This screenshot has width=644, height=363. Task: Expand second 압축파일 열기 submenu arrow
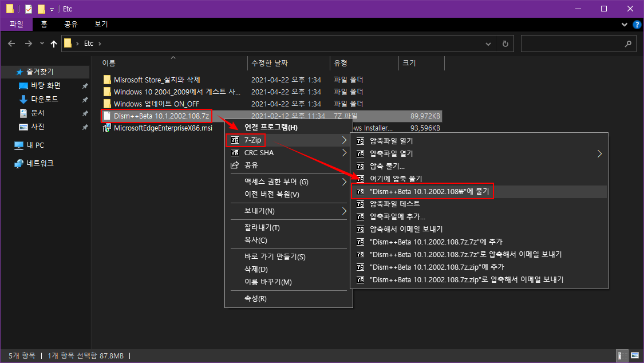click(600, 153)
